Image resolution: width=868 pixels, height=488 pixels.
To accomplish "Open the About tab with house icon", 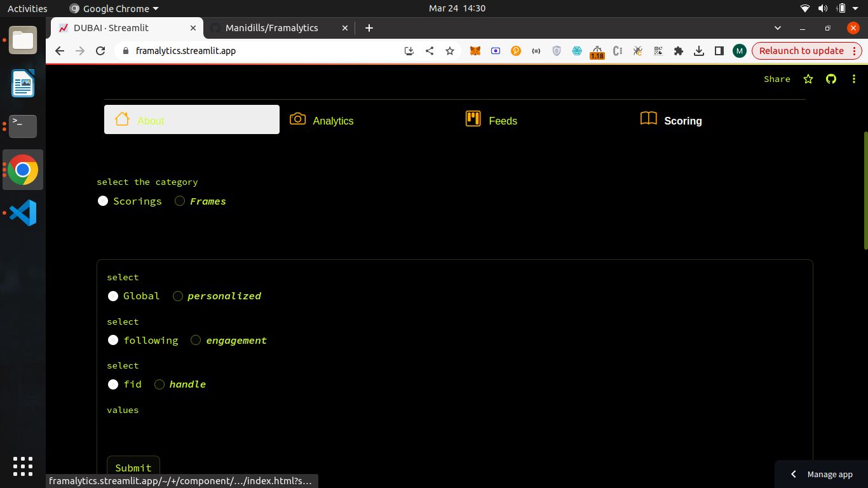I will tap(191, 119).
